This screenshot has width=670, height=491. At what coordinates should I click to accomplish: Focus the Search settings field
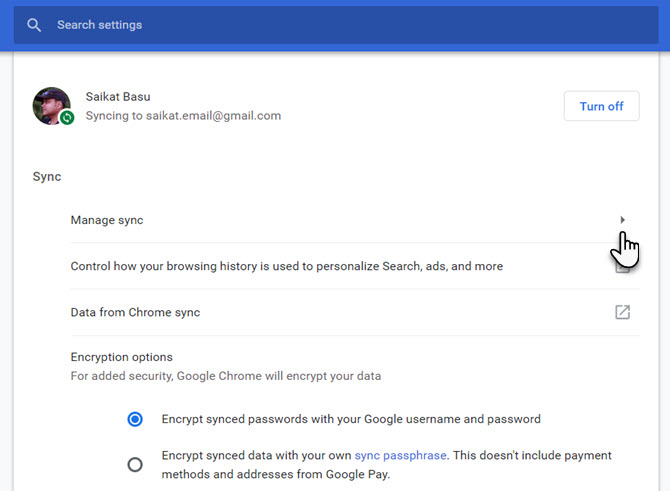click(x=300, y=25)
